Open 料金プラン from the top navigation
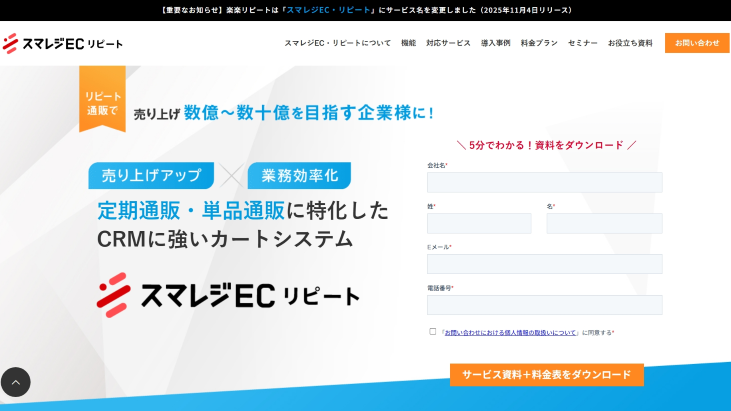731x411 pixels. point(539,43)
